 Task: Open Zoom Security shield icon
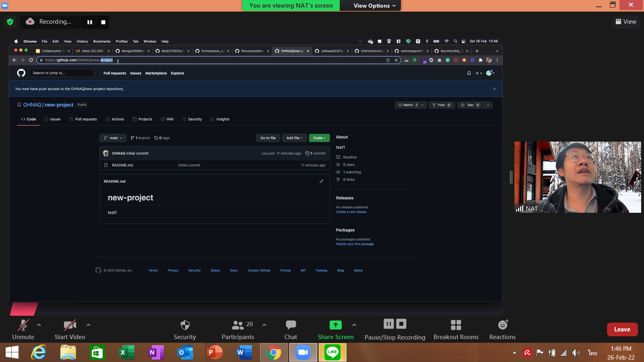[x=185, y=325]
